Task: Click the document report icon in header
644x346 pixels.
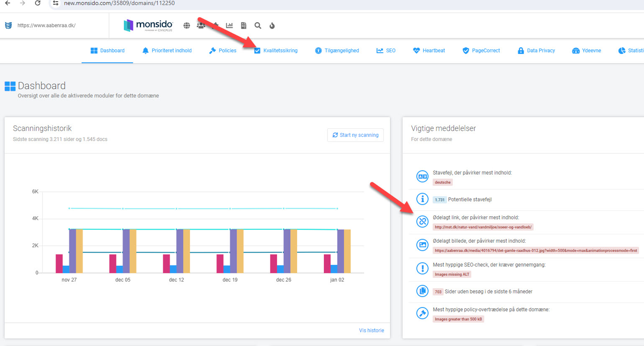Action: [x=244, y=26]
